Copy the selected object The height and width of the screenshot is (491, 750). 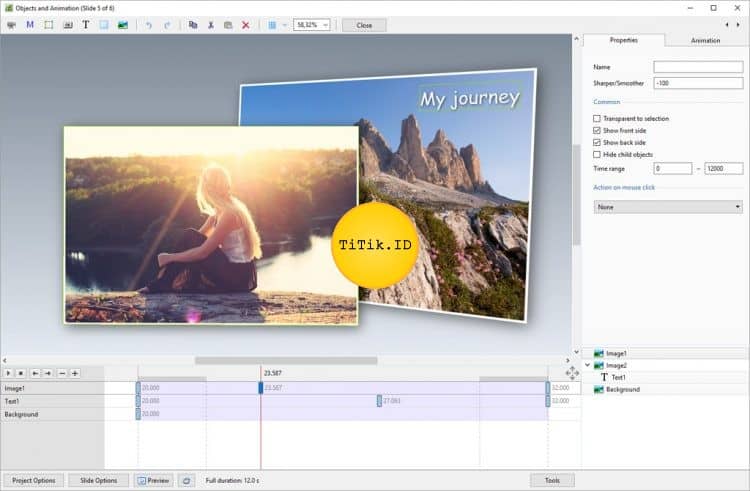(x=193, y=25)
